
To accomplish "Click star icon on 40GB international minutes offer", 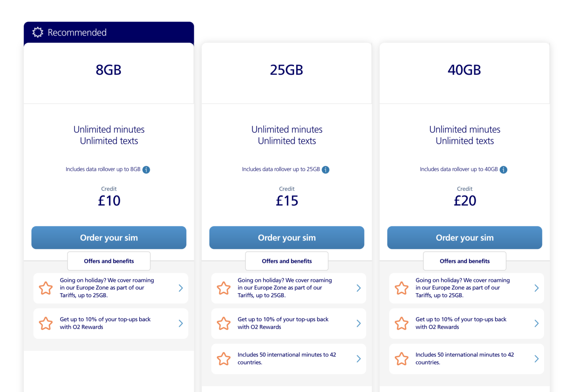I will (402, 359).
